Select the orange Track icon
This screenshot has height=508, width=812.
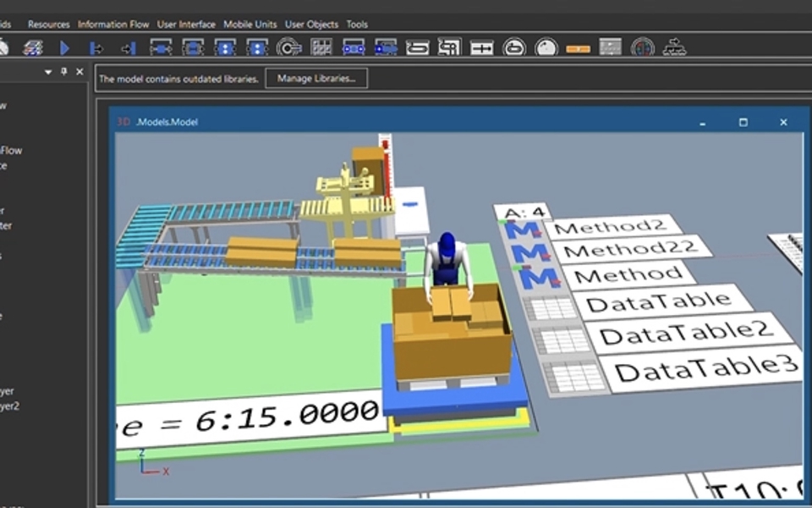pyautogui.click(x=578, y=48)
